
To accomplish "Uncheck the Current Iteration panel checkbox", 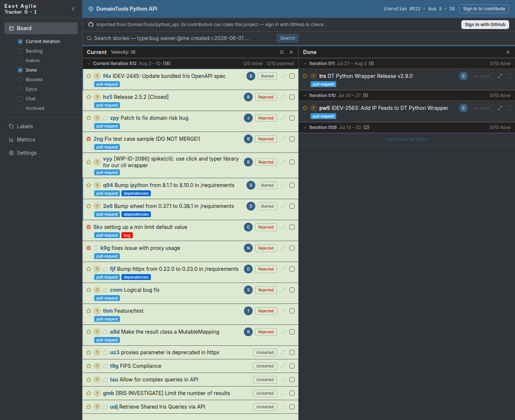I will [x=20, y=42].
